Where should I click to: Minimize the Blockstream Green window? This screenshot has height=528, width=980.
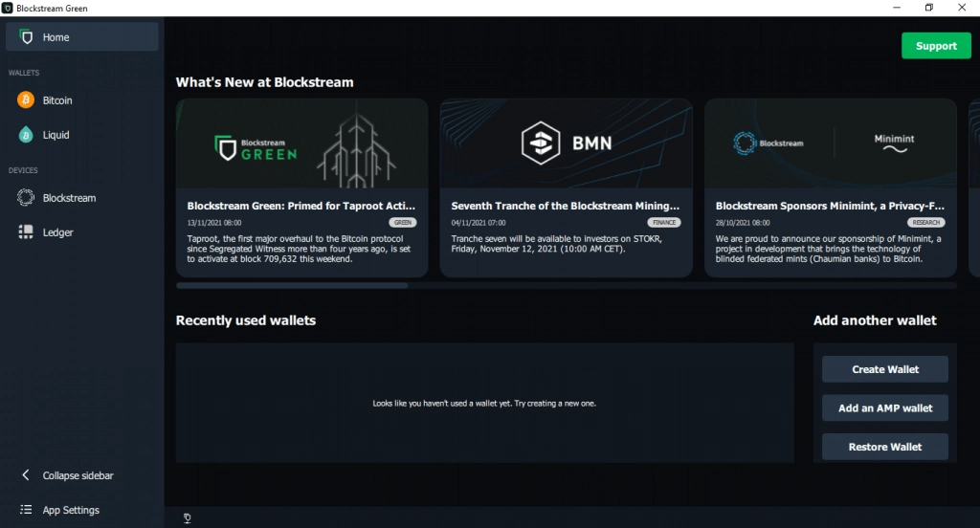click(x=896, y=8)
